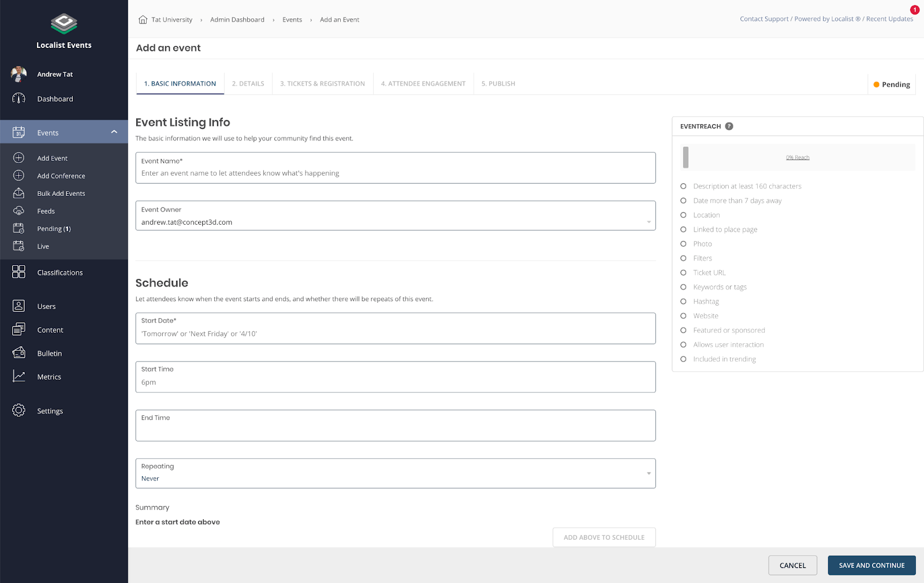Click the Add Conference plus icon
924x583 pixels.
(x=18, y=175)
